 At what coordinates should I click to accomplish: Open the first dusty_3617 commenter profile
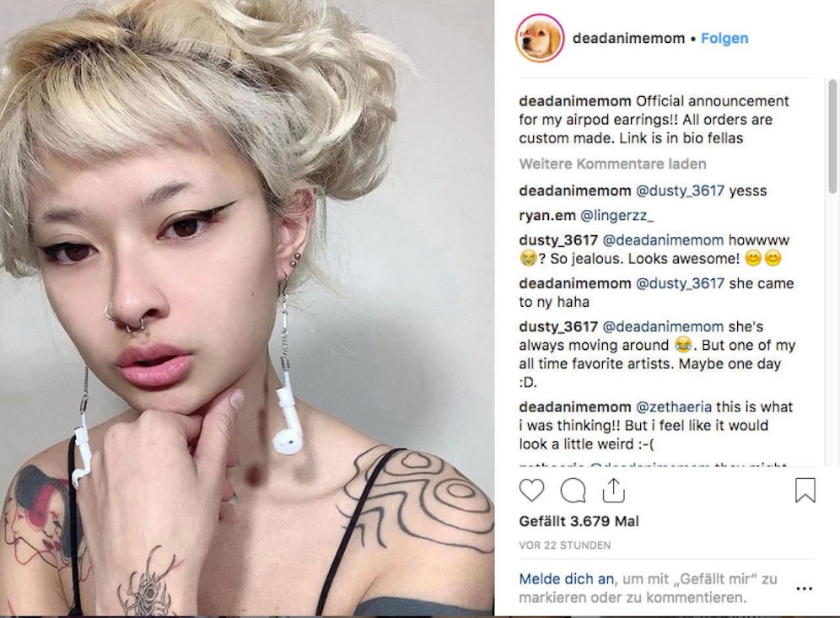(558, 240)
